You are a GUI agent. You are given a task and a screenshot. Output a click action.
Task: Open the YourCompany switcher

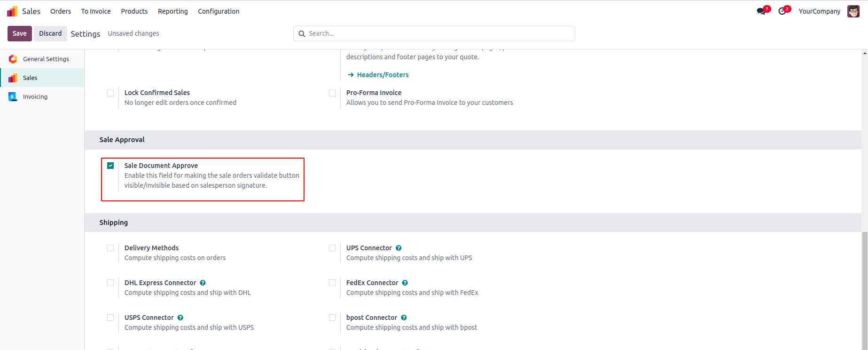click(x=819, y=11)
